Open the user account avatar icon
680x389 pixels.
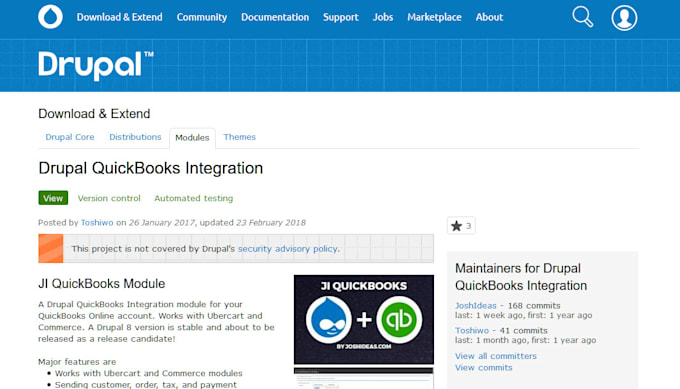click(624, 18)
